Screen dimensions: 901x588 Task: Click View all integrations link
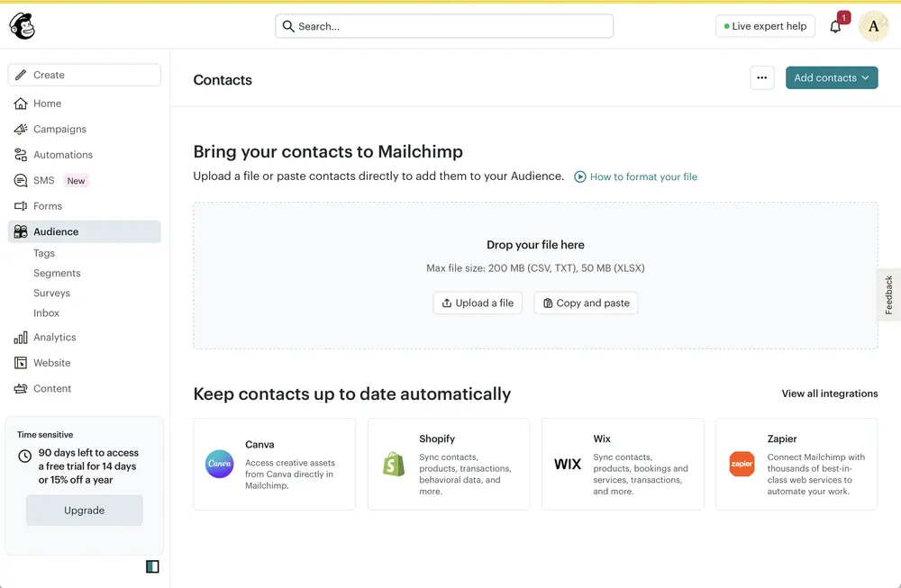tap(830, 394)
